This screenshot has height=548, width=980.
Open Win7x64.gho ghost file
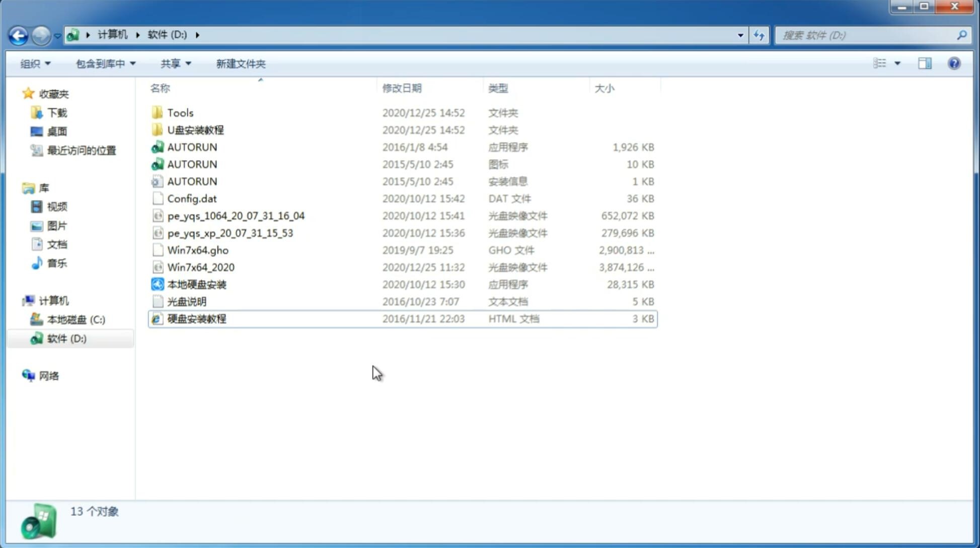tap(198, 250)
